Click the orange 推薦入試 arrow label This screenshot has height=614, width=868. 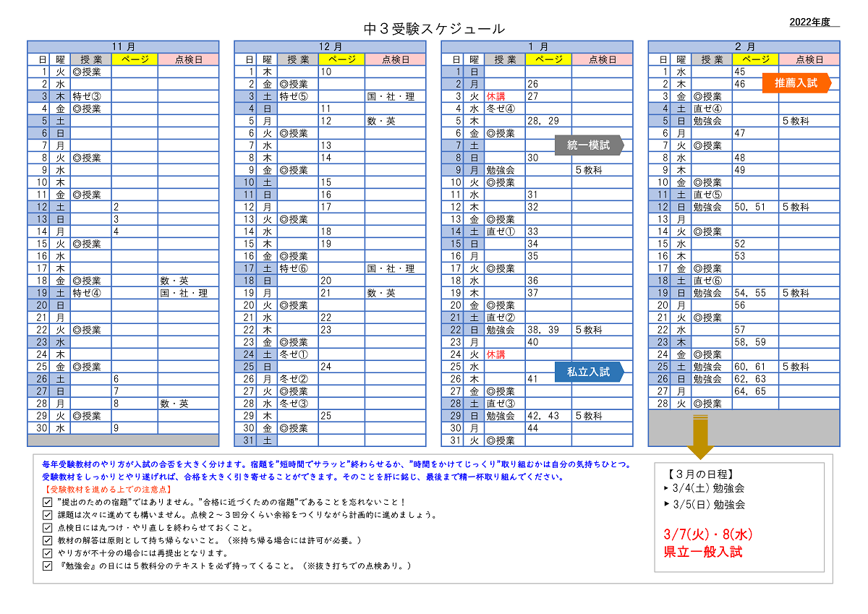[x=796, y=83]
